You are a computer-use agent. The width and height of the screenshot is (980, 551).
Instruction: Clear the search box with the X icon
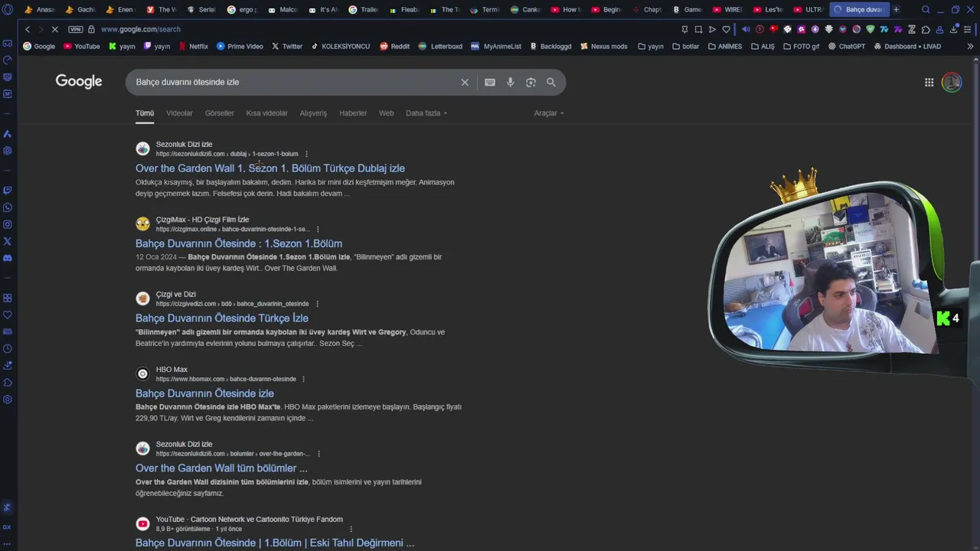tap(465, 82)
